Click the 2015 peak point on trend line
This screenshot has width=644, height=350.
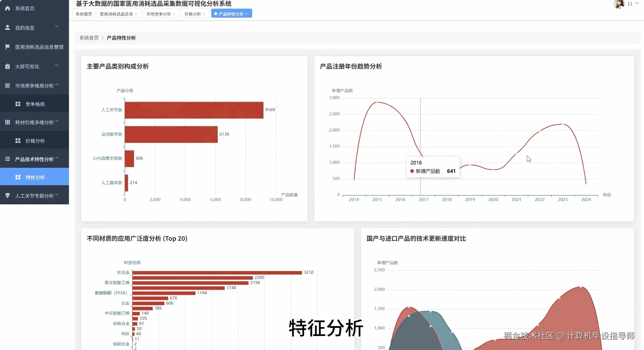pyautogui.click(x=377, y=102)
